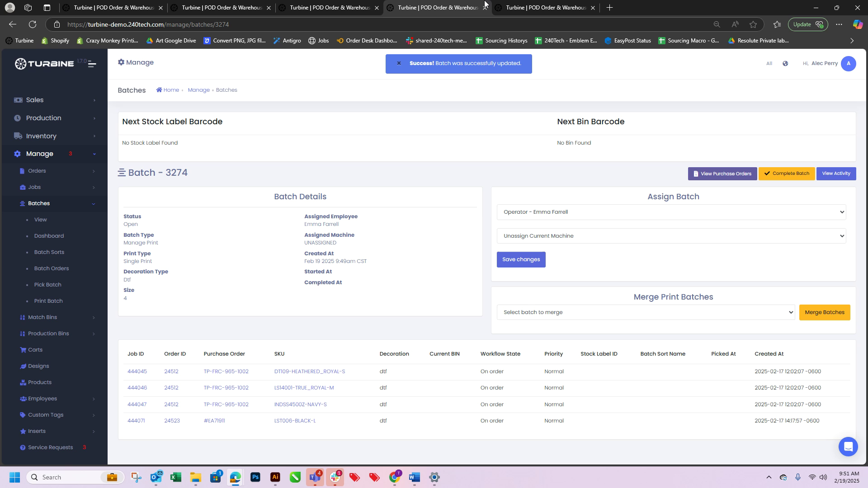Click the Complete Batch button

tap(786, 174)
